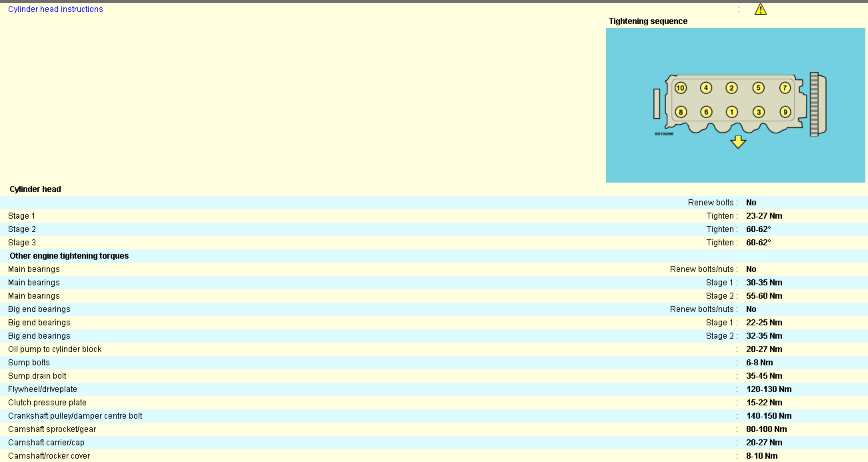
Task: Select the Stage 1 cylinder head row label
Action: click(x=22, y=216)
